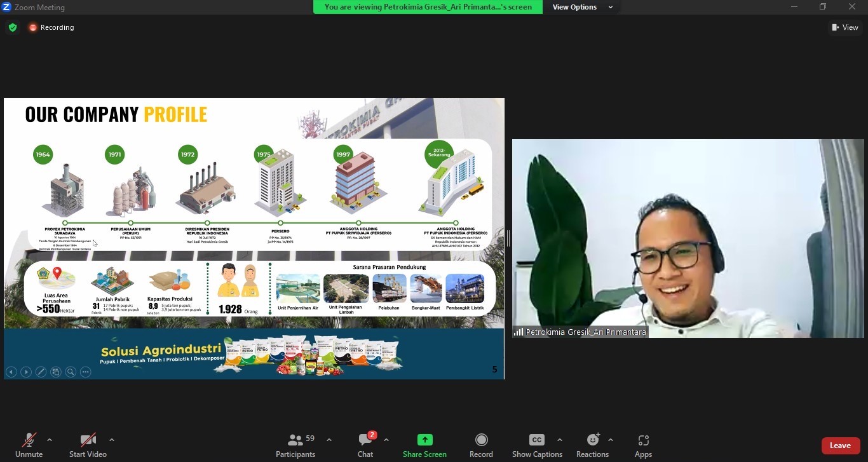Click Start Video camera icon
The image size is (868, 462).
pyautogui.click(x=88, y=440)
